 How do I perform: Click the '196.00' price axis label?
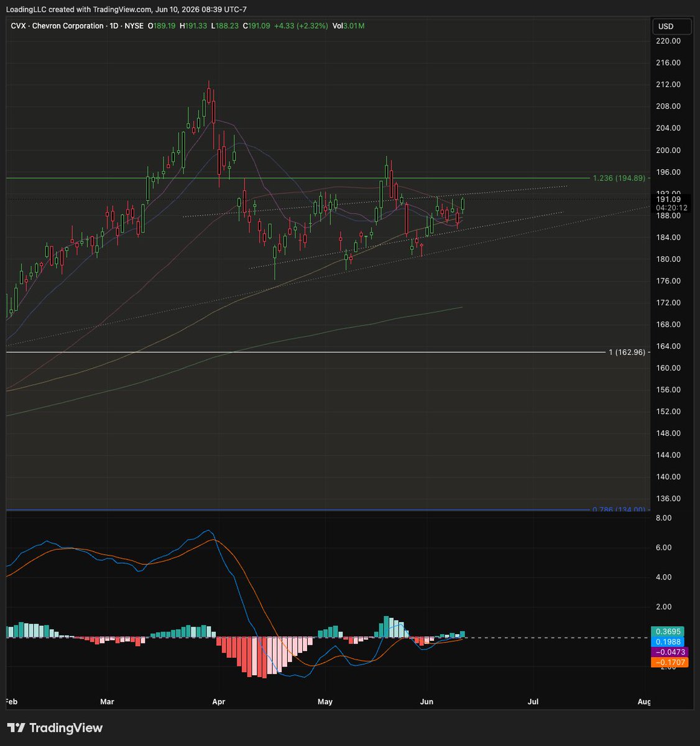tap(668, 172)
